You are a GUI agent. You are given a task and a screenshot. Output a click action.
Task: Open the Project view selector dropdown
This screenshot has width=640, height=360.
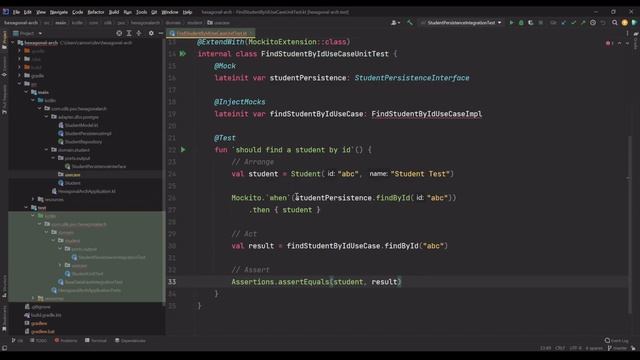pos(27,33)
